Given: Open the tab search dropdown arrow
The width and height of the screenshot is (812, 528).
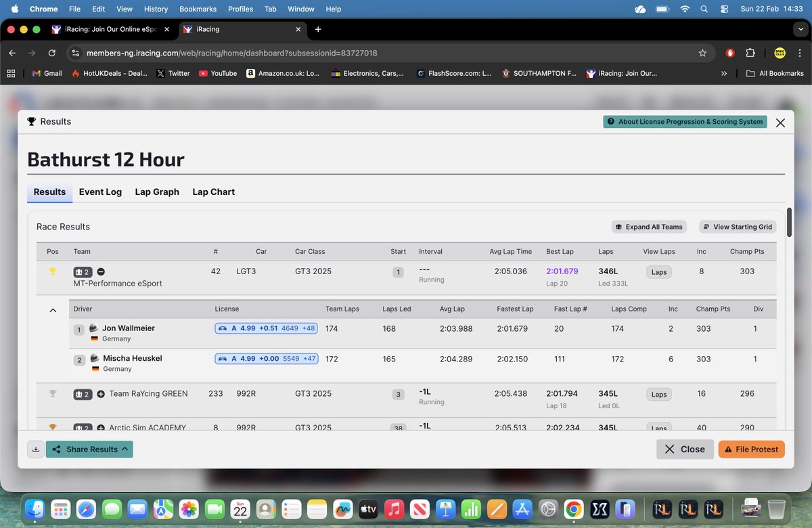Looking at the screenshot, I should [800, 29].
